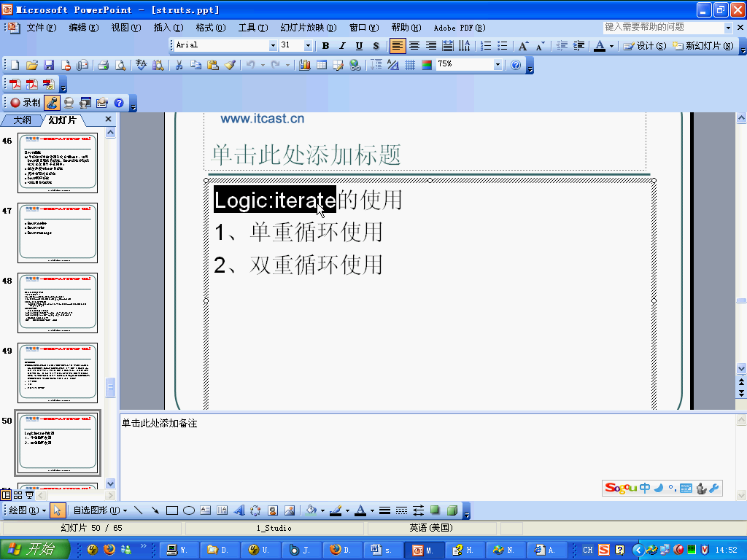747x560 pixels.
Task: Open an existing file with folder icon
Action: point(32,65)
